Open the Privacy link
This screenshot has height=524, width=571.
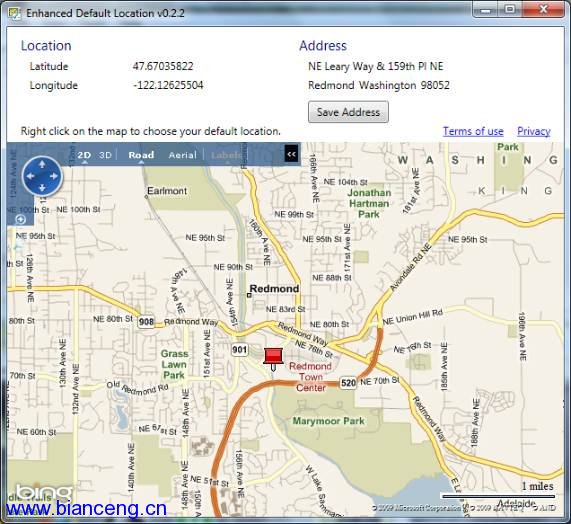tap(533, 131)
